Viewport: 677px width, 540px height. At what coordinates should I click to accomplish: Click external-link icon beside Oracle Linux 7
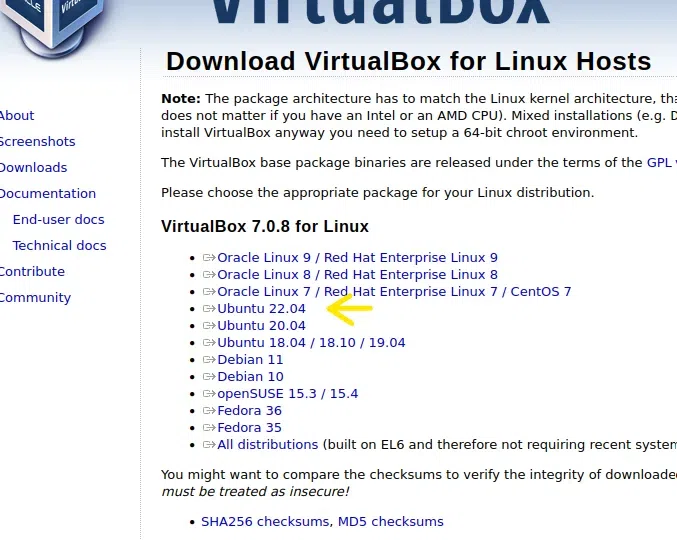pyautogui.click(x=209, y=292)
